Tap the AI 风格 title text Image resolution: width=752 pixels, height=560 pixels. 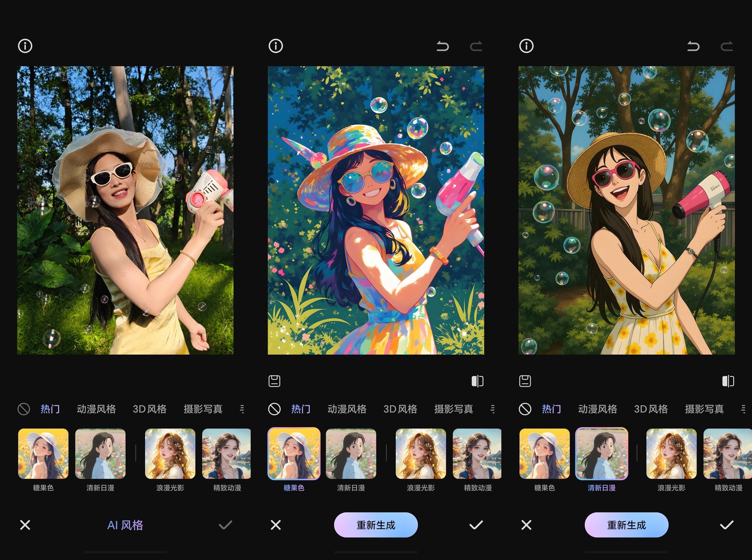coord(125,525)
